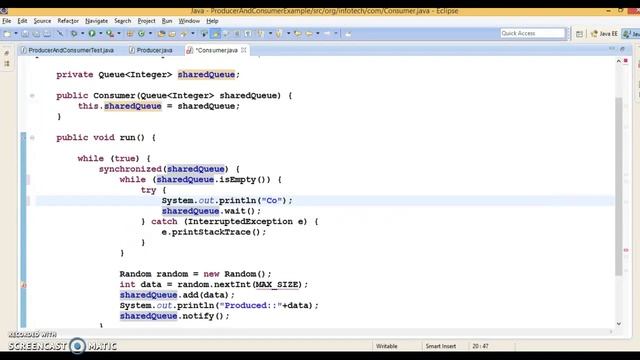Screen dimensions: 640x360
Task: Open the Navigate menu
Action: click(x=96, y=21)
